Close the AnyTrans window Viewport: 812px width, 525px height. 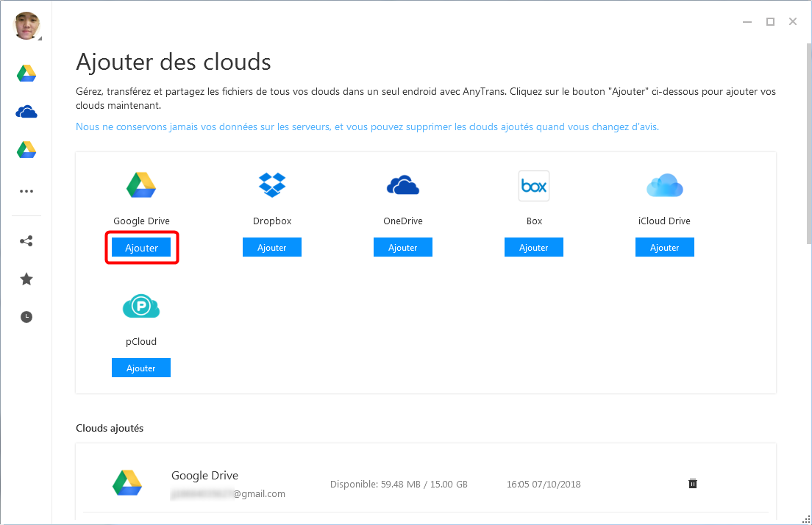[793, 22]
